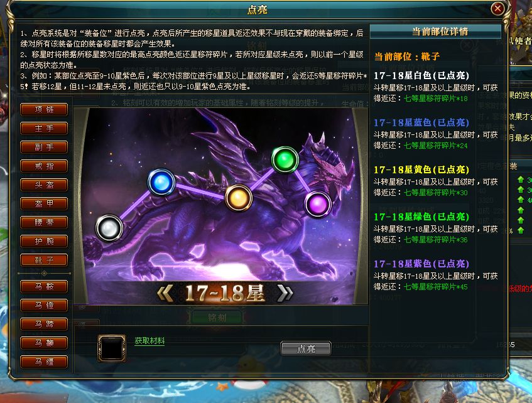
Task: Choose the 头盔 equipment slot
Action: 44,185
